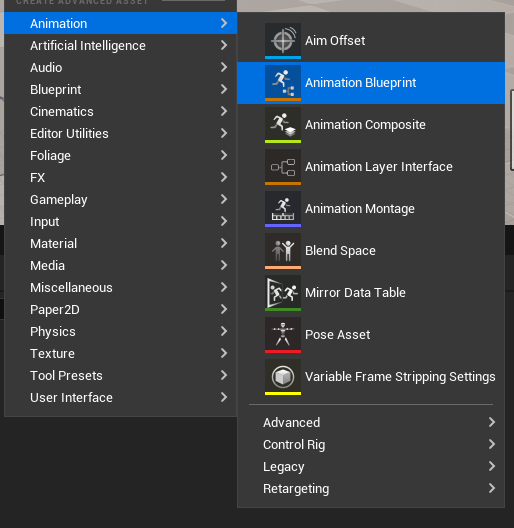Choose the Animation Composite text label

tap(365, 125)
